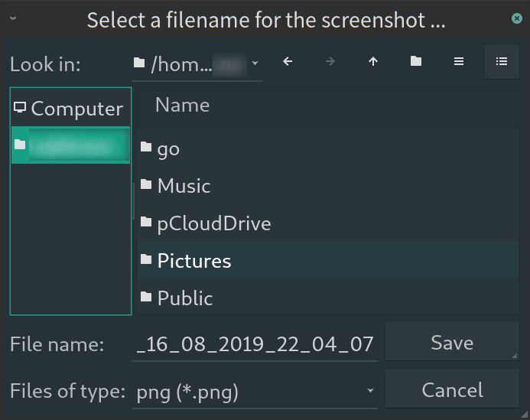Select the Pictures folder

pyautogui.click(x=328, y=260)
